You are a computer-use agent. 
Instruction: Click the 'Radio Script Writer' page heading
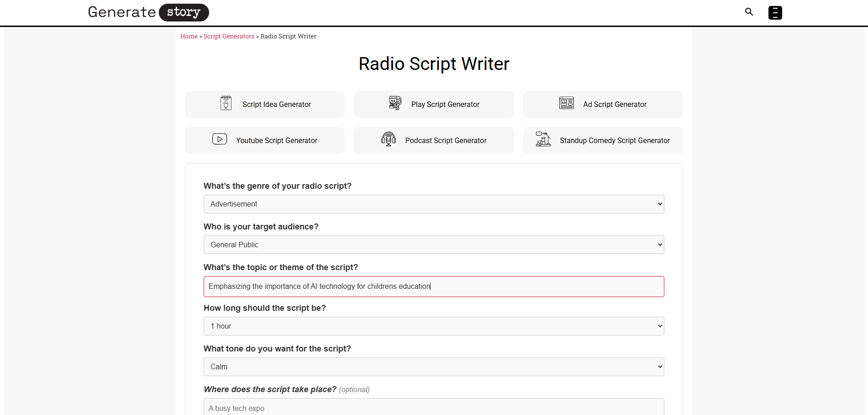point(434,64)
